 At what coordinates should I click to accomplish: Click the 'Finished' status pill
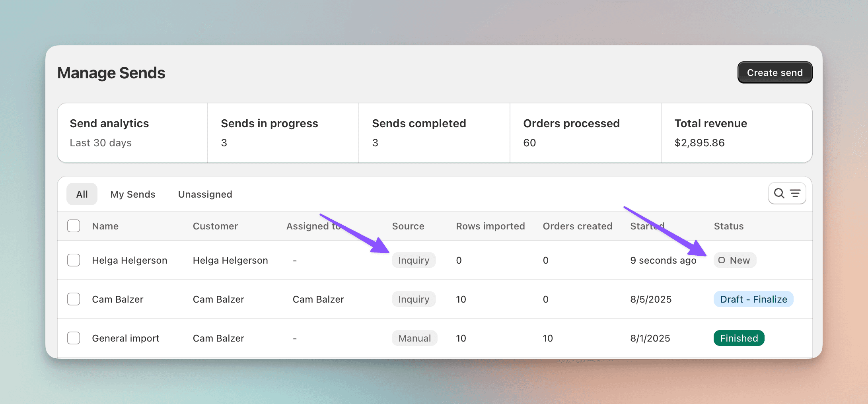739,338
